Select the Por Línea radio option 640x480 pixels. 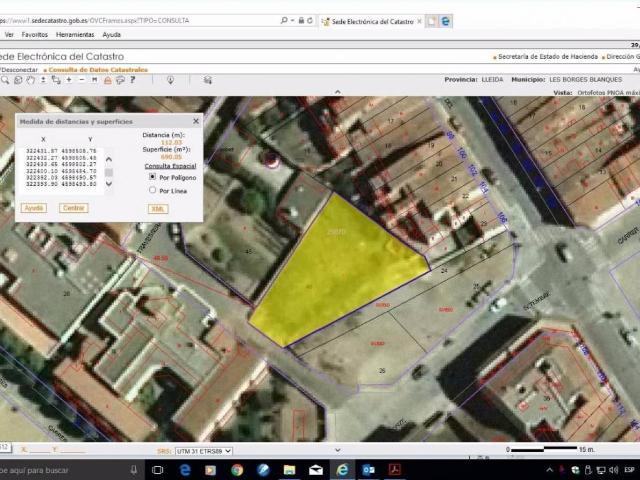[152, 189]
